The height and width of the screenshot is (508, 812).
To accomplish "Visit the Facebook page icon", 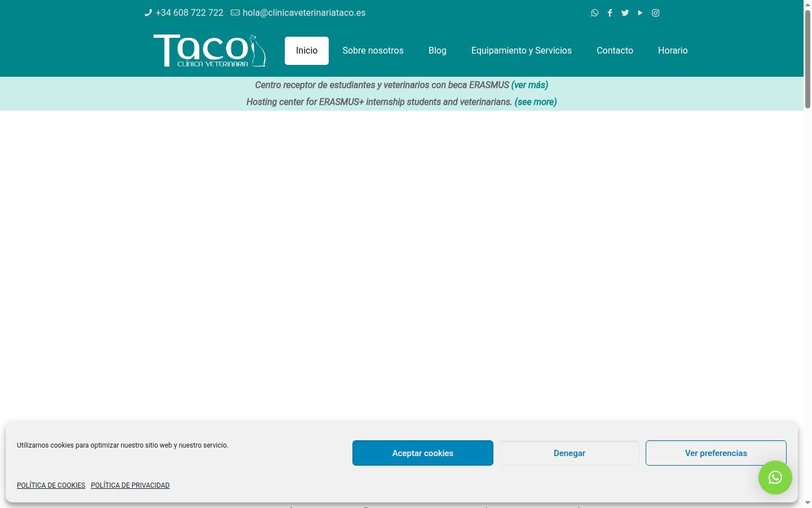I will point(610,13).
